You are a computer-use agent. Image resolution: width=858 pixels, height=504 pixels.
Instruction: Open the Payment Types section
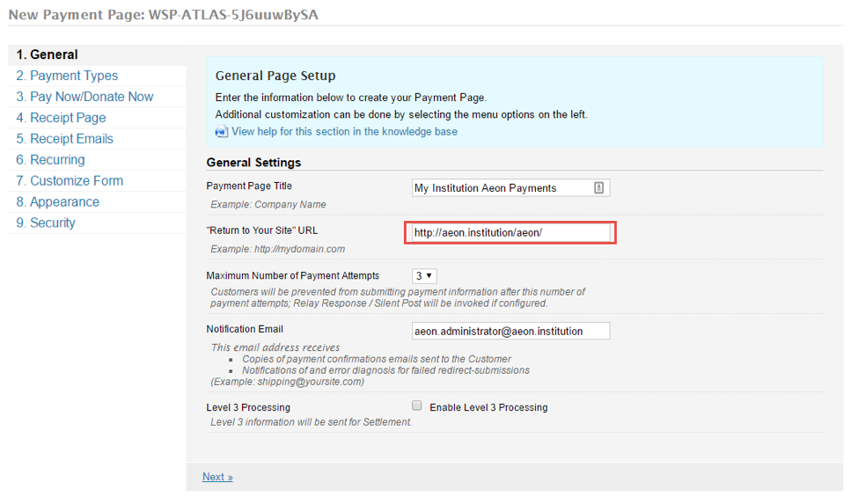[x=67, y=76]
